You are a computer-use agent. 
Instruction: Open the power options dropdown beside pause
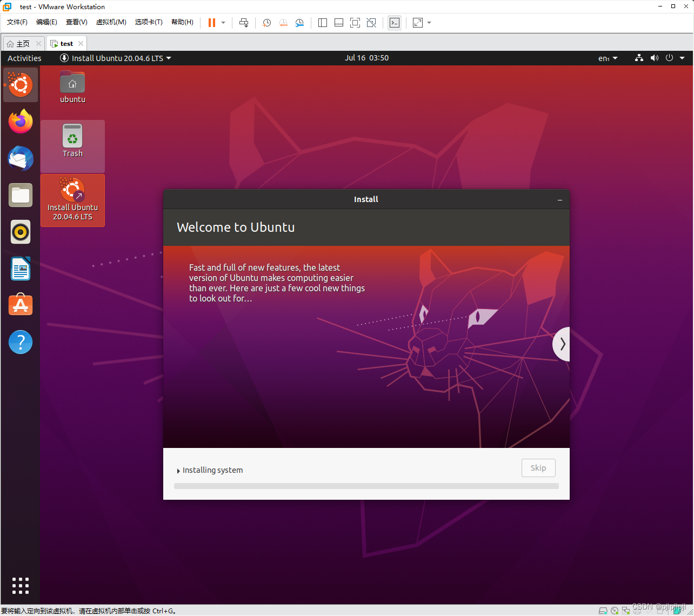tap(223, 23)
